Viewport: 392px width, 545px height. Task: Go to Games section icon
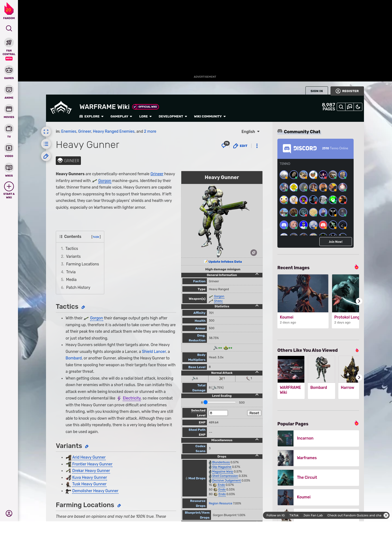tap(9, 70)
